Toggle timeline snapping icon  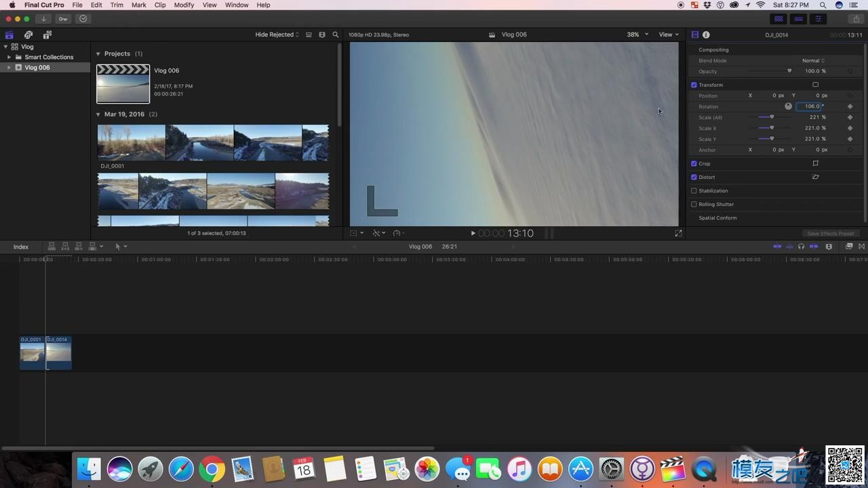814,247
